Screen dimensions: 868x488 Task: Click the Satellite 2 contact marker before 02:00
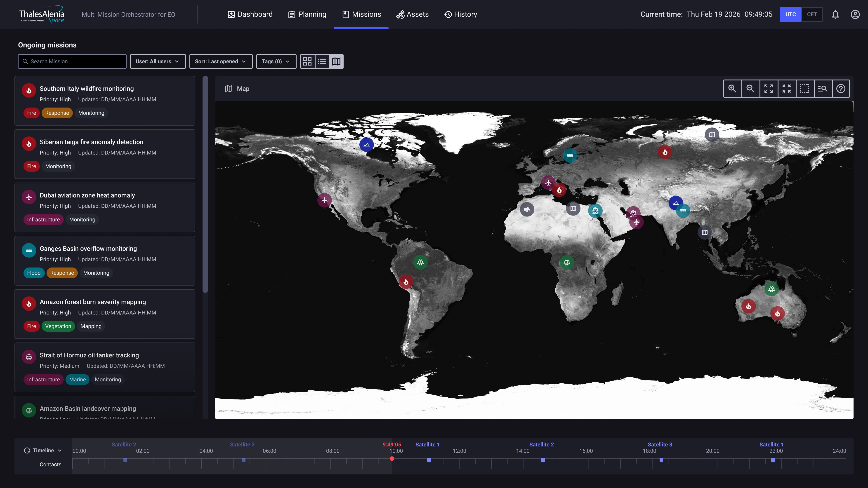coord(125,460)
